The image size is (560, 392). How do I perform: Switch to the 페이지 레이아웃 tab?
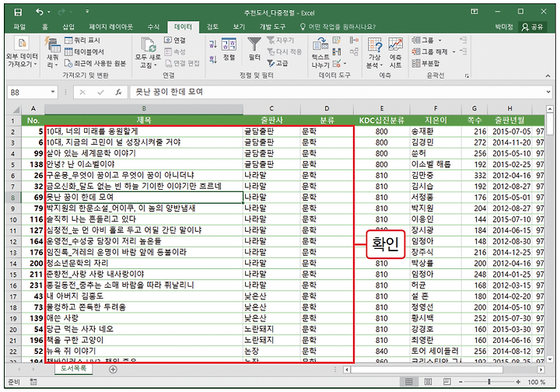[110, 26]
